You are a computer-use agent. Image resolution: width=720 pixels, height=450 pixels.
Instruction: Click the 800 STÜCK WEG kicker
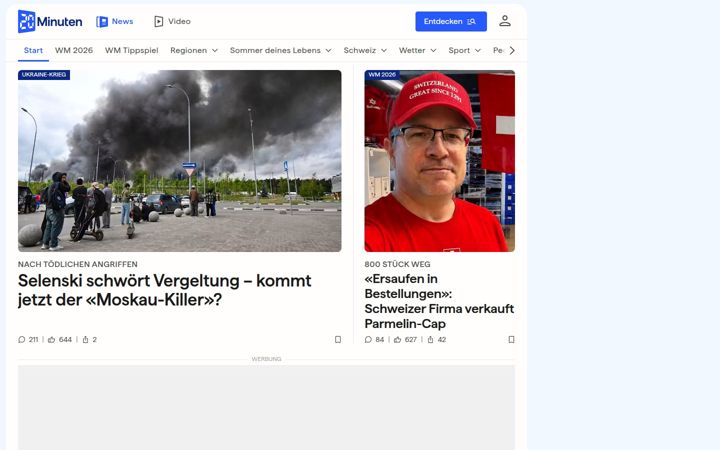pyautogui.click(x=397, y=264)
